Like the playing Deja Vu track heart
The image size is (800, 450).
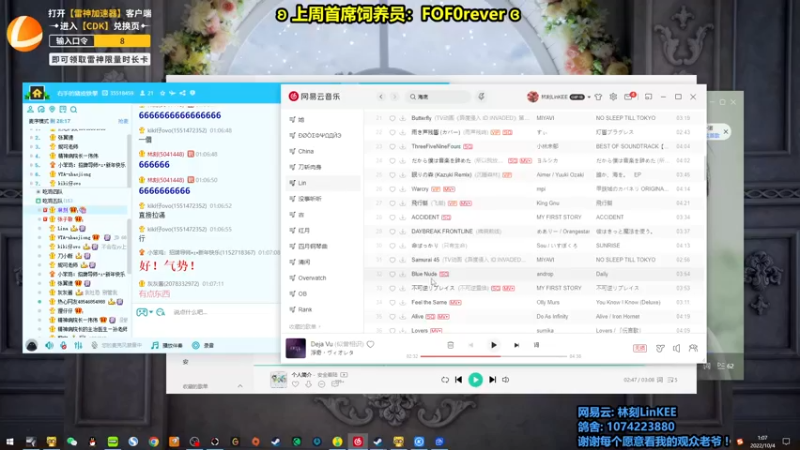pyautogui.click(x=370, y=344)
